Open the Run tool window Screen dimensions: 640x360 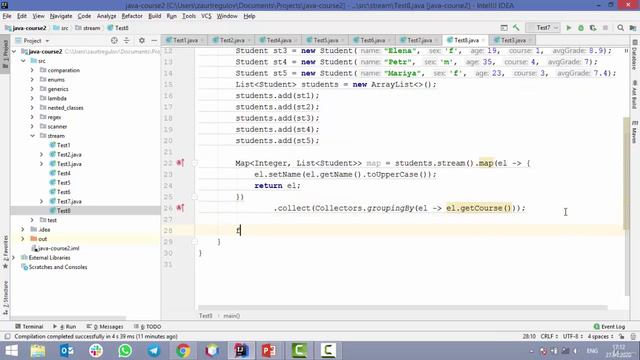click(x=64, y=327)
